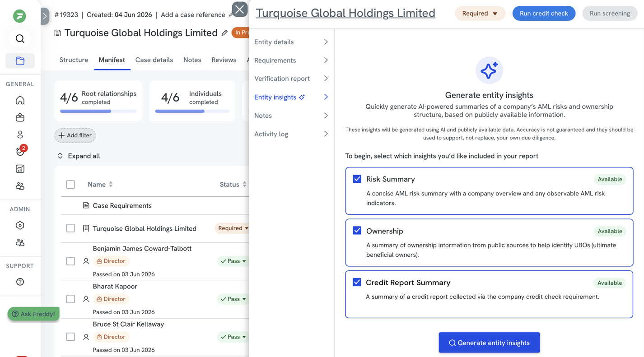Open tasks icon with red 2 badge

[20, 151]
